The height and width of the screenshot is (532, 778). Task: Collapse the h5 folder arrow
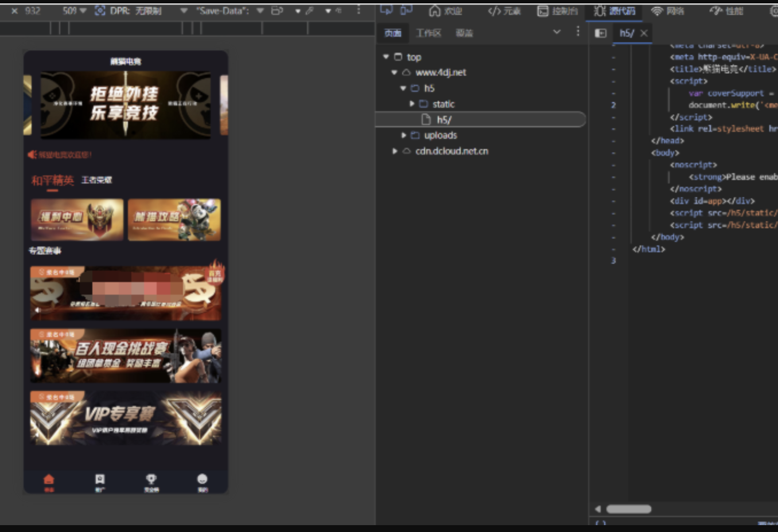point(403,88)
